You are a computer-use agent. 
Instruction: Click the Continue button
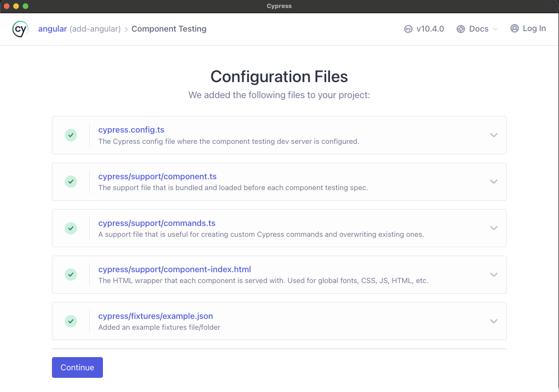point(77,367)
